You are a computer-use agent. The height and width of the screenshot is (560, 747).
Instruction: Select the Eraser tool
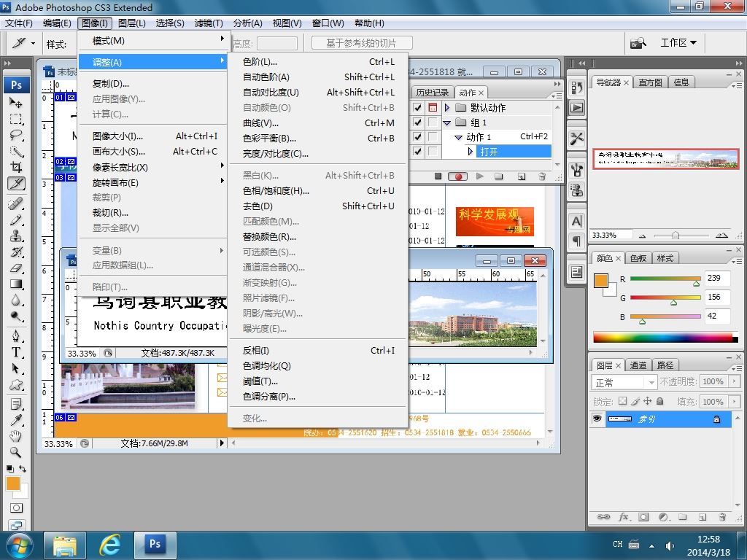coord(16,268)
